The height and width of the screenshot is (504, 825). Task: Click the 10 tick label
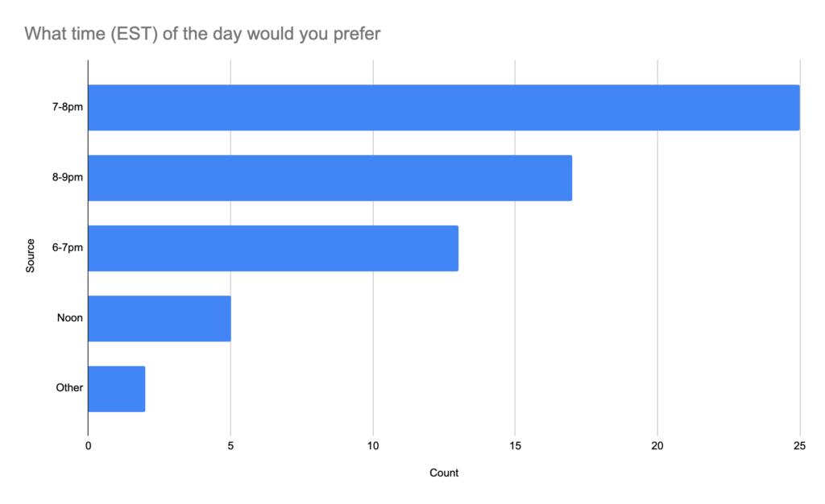tap(373, 447)
